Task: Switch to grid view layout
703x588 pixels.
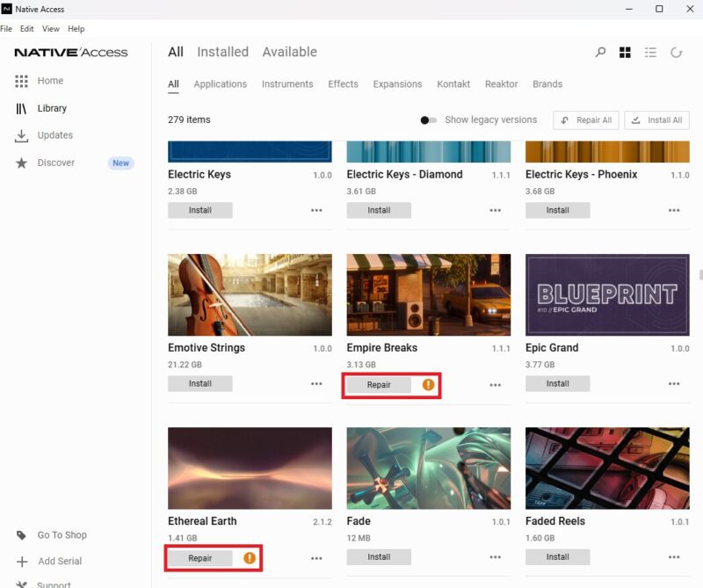Action: click(x=625, y=53)
